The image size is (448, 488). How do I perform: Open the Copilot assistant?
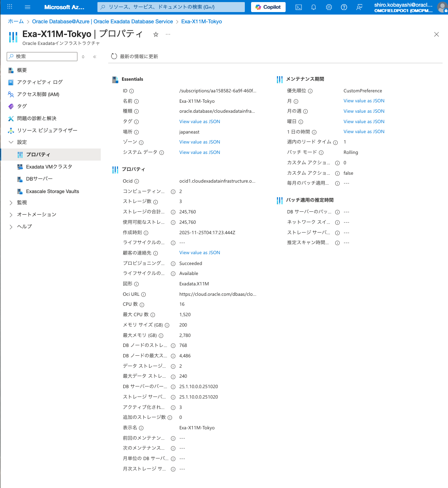[268, 7]
